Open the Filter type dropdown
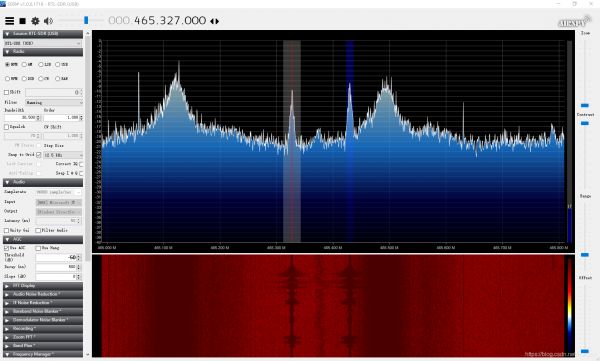Image resolution: width=600 pixels, height=361 pixels. pyautogui.click(x=54, y=103)
